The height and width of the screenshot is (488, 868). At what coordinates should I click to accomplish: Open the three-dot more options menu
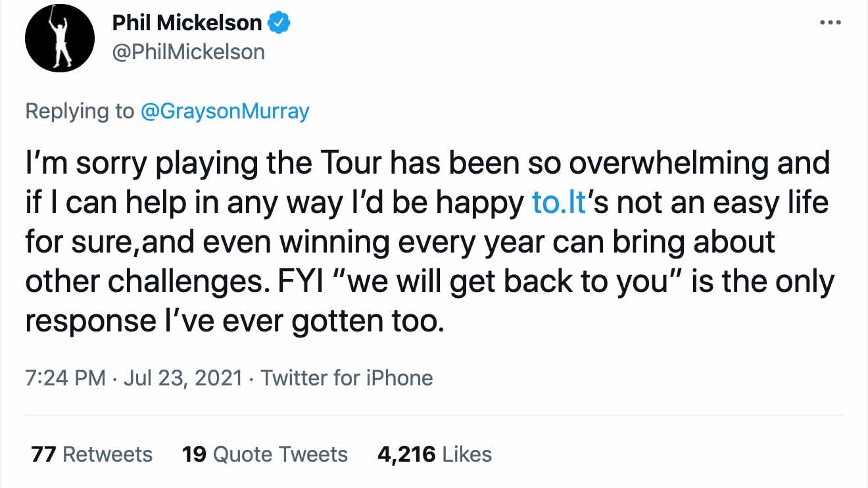point(831,23)
